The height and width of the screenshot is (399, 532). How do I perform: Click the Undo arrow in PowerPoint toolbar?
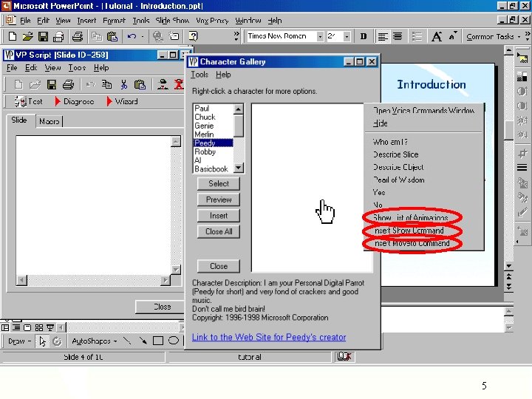coord(132,36)
